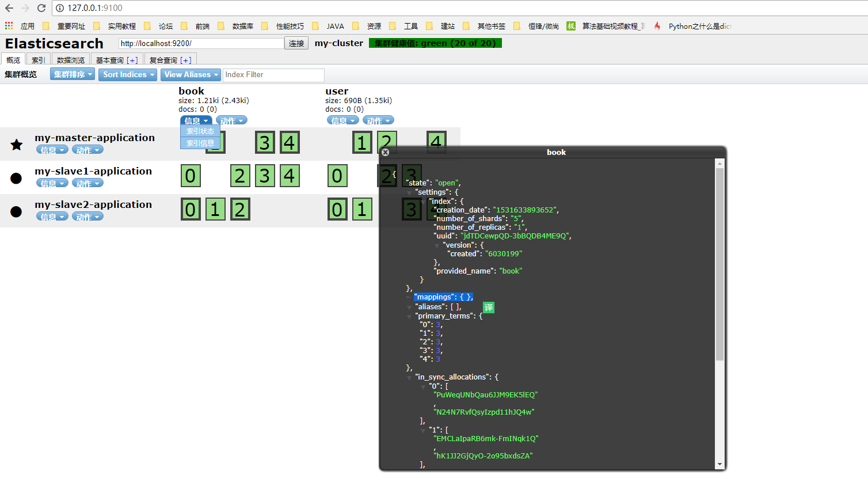Screen dimensions: 868x497
Task: Select book shard 4 on my-master-application
Action: [290, 142]
